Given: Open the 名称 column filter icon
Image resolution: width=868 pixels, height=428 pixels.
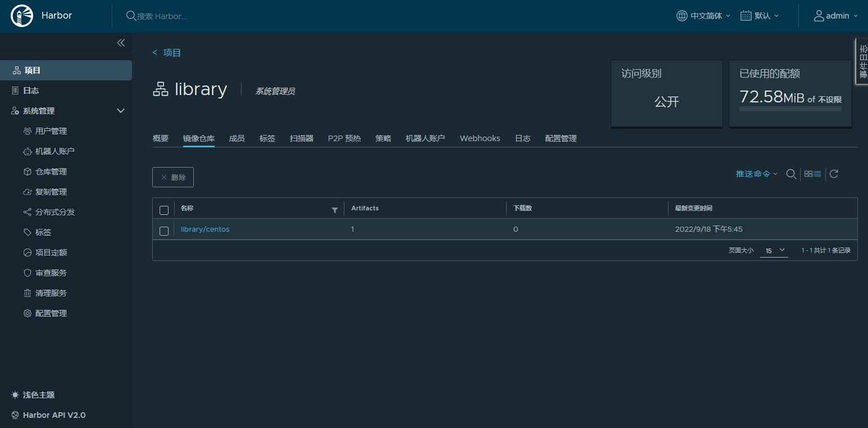Looking at the screenshot, I should point(335,210).
